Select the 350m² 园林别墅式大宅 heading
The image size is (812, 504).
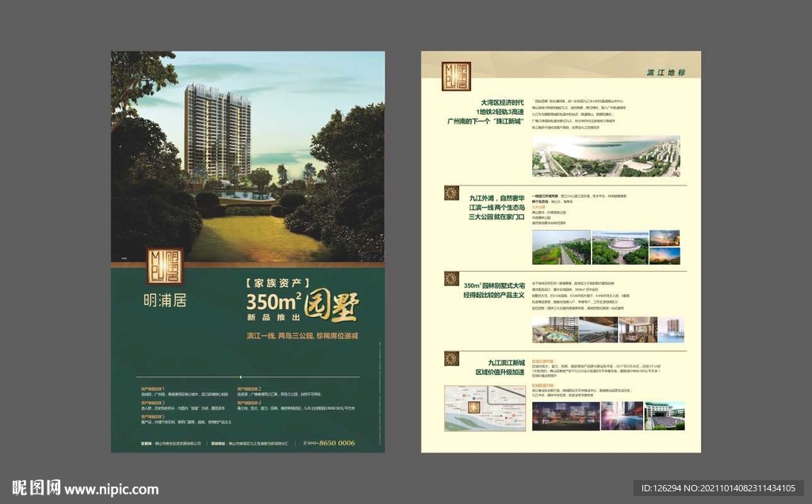pos(494,285)
